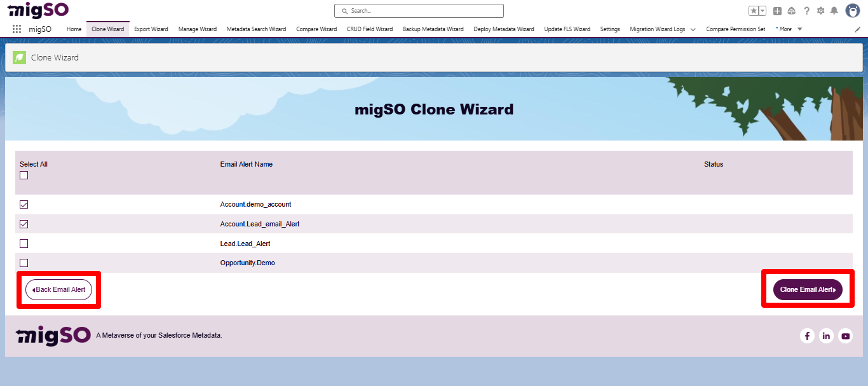Screen dimensions: 868x386
Task: Go to the Home tab
Action: [74, 29]
